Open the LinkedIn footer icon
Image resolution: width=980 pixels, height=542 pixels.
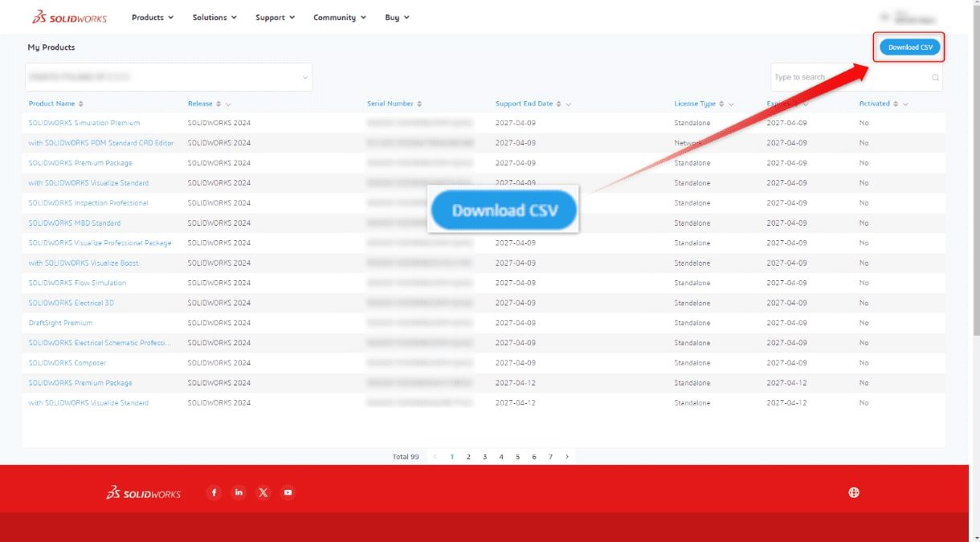point(239,492)
